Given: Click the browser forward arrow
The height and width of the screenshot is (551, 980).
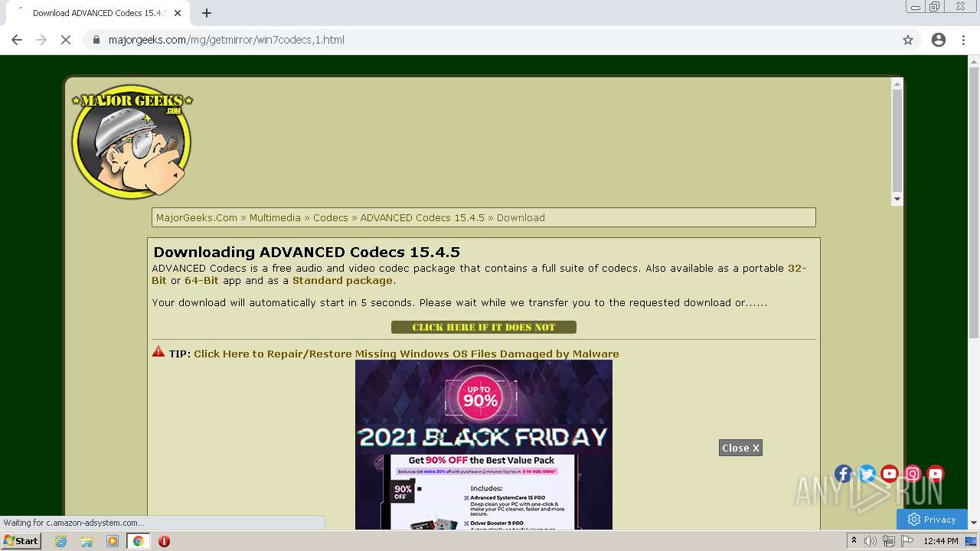Looking at the screenshot, I should (x=41, y=40).
